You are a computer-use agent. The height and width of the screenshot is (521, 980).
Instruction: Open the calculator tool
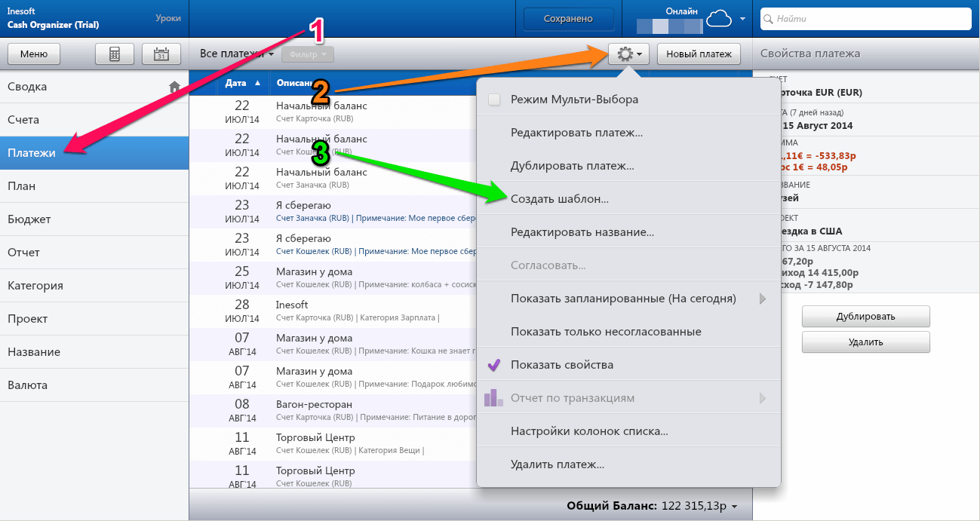(x=115, y=54)
